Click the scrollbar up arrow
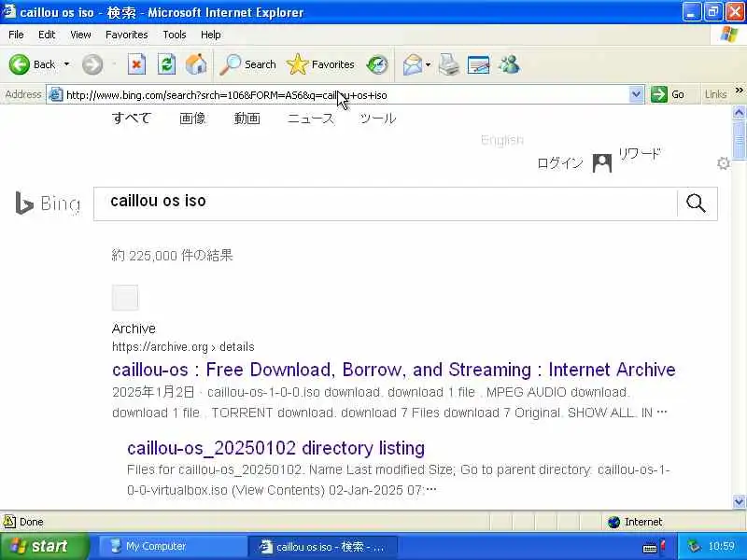 pyautogui.click(x=739, y=112)
